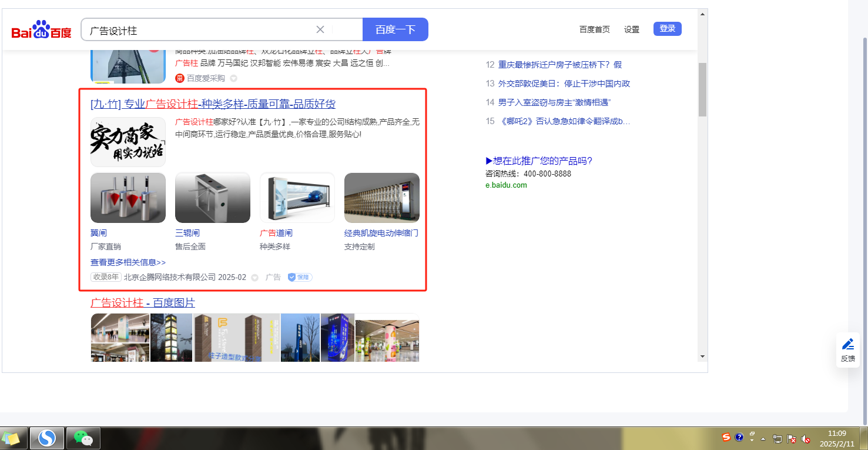Click the muted speaker volume icon
Image resolution: width=868 pixels, height=450 pixels.
[806, 439]
